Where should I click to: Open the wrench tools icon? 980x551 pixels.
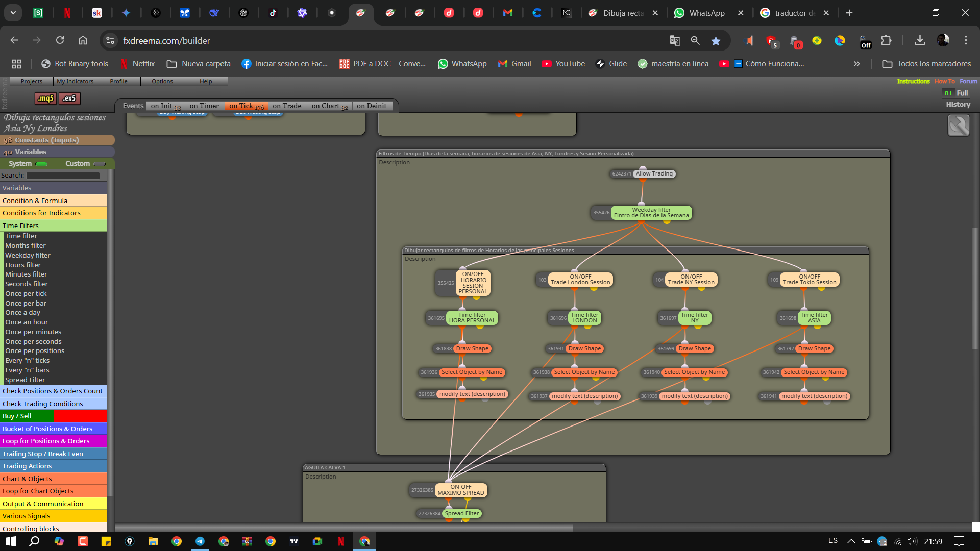tap(958, 126)
